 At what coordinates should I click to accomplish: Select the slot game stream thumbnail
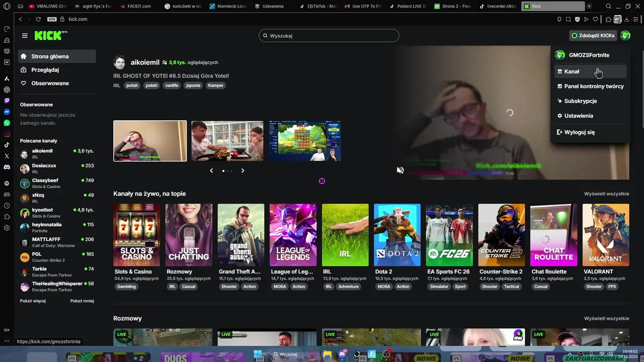click(x=305, y=141)
